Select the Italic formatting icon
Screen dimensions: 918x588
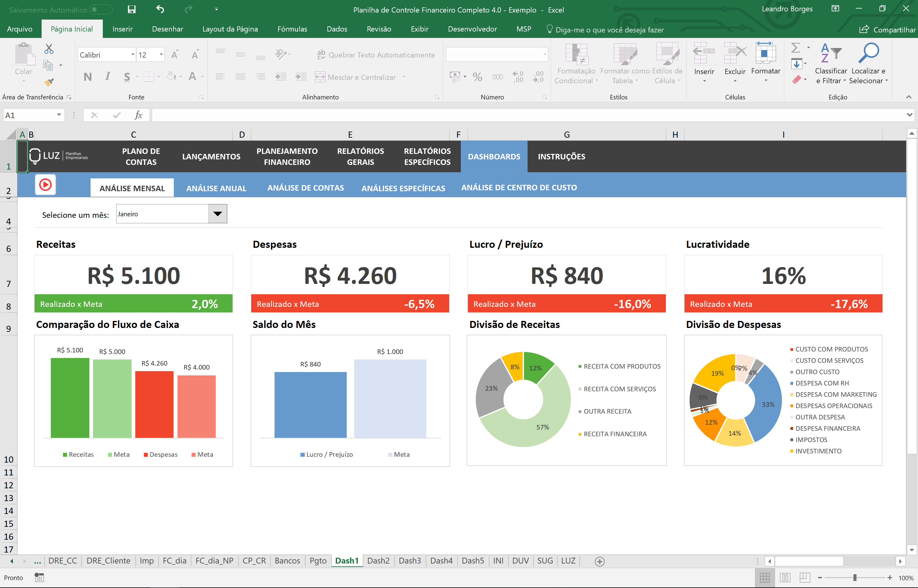108,76
